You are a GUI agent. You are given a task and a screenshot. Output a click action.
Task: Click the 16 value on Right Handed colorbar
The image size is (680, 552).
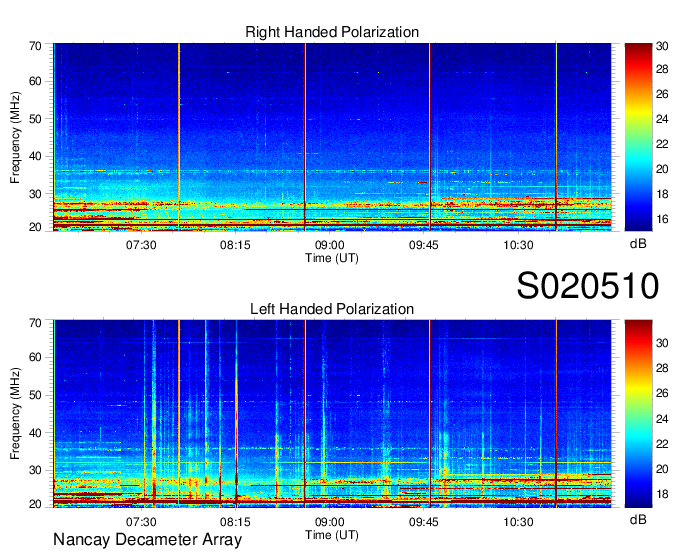(x=662, y=219)
